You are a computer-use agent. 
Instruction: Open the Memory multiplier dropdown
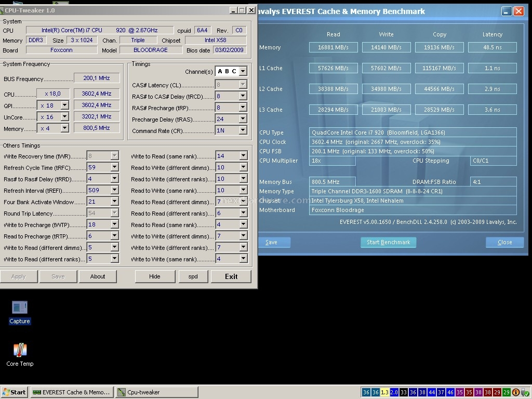(64, 128)
